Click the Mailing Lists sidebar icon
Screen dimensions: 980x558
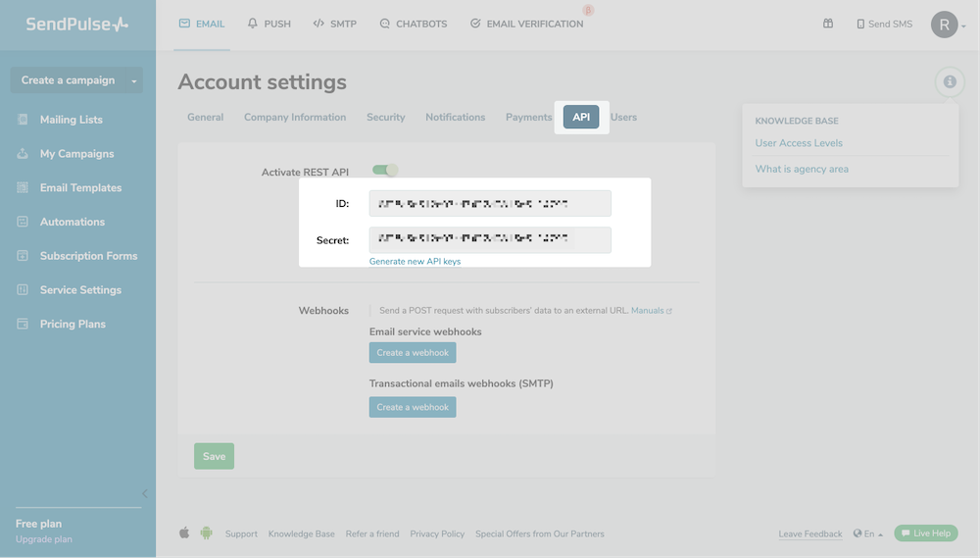pos(23,120)
